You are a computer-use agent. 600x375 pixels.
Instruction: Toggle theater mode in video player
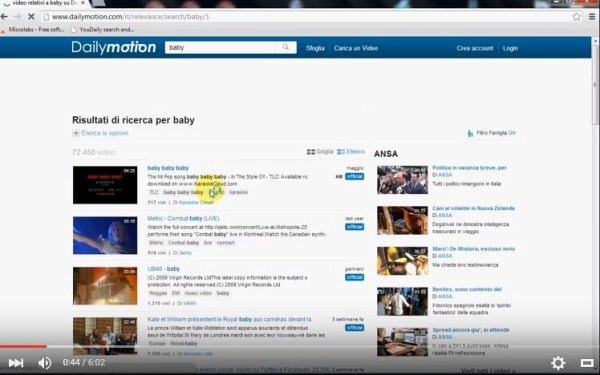coord(587,362)
